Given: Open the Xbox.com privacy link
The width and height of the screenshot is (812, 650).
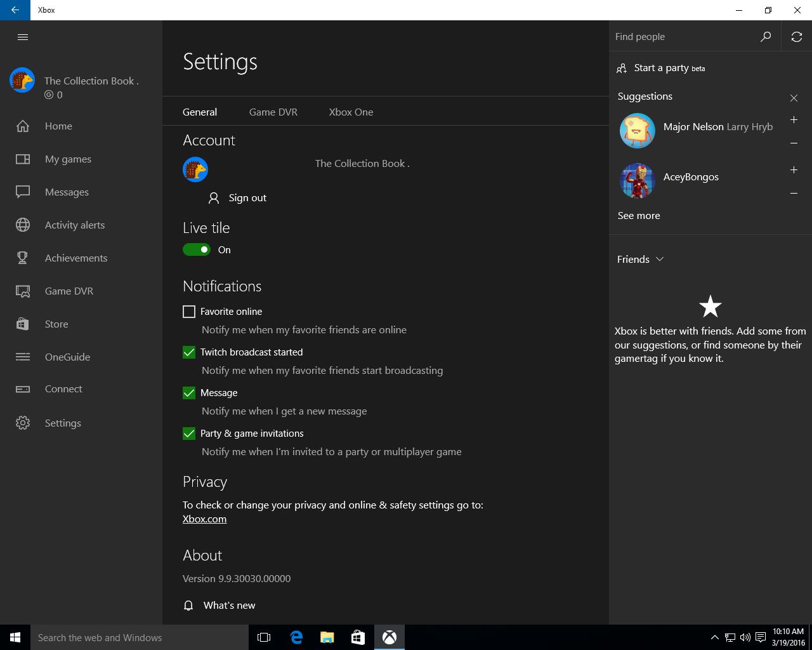Looking at the screenshot, I should point(204,519).
